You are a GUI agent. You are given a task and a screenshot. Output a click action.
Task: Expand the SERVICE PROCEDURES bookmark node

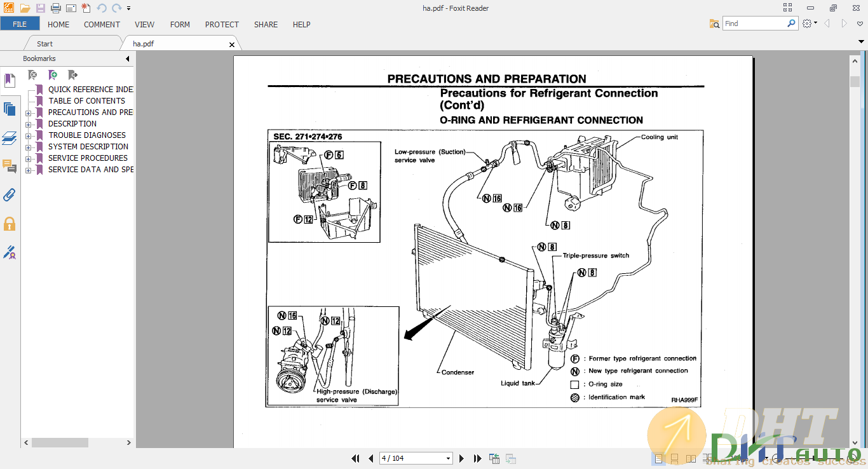pos(29,159)
